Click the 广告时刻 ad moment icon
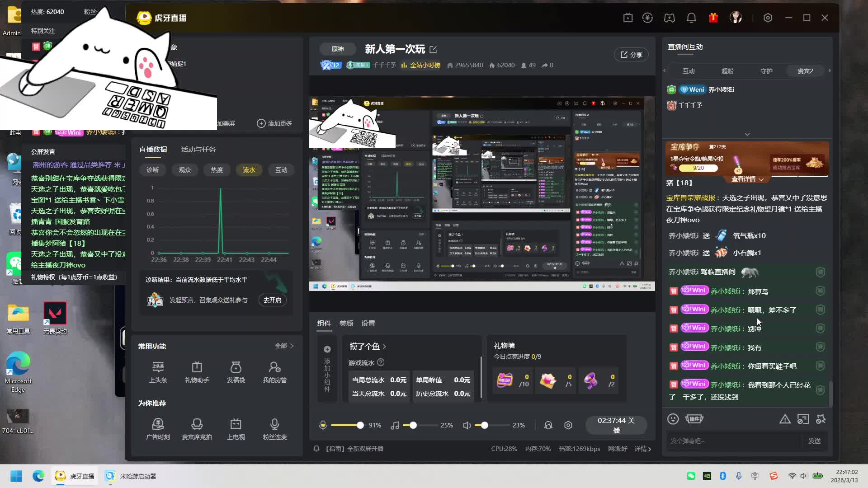The width and height of the screenshot is (868, 488). coord(158,424)
